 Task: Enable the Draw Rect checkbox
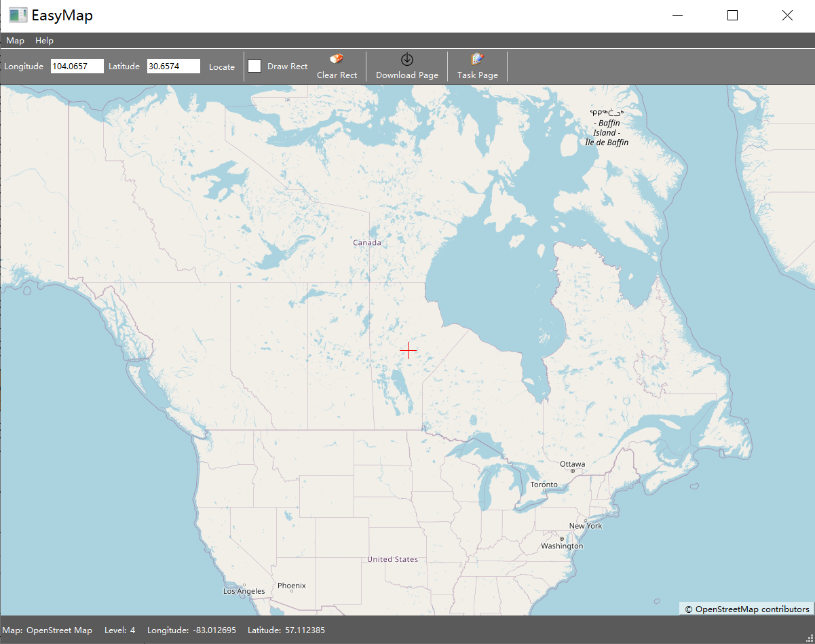(254, 66)
